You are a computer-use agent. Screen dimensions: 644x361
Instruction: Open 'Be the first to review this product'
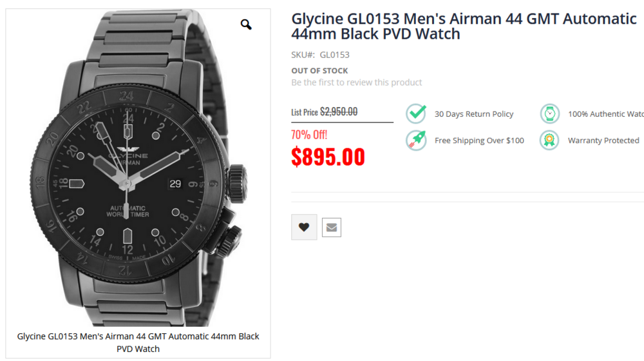pyautogui.click(x=357, y=83)
